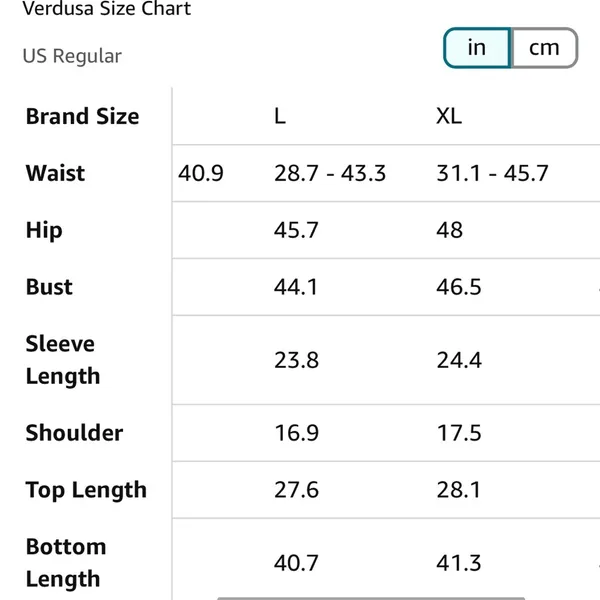This screenshot has width=600, height=600.
Task: Select the partially visible 40.9 waist cell
Action: tap(201, 173)
